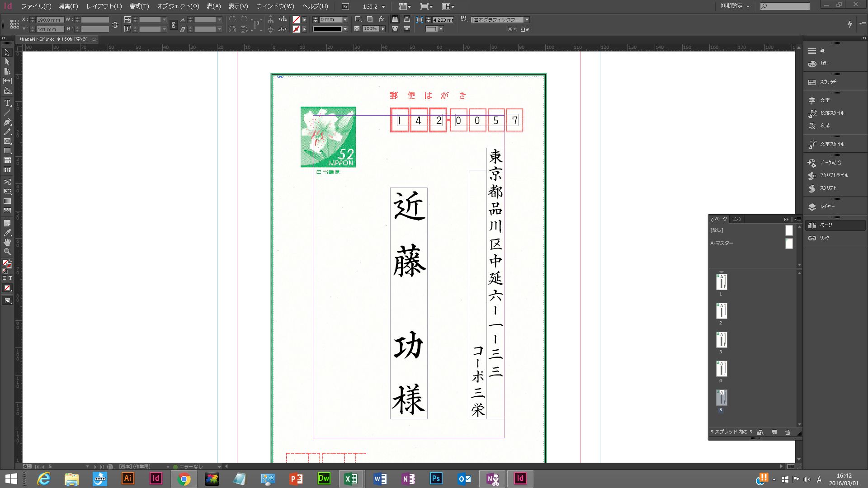Screen dimensions: 868x488
Task: Collapse the Pages panel to icons
Action: (786, 219)
